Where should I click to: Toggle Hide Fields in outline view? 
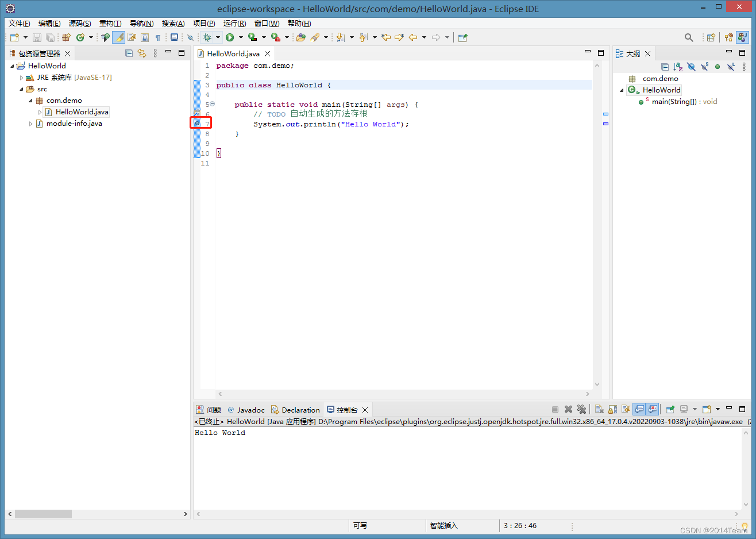click(x=691, y=67)
